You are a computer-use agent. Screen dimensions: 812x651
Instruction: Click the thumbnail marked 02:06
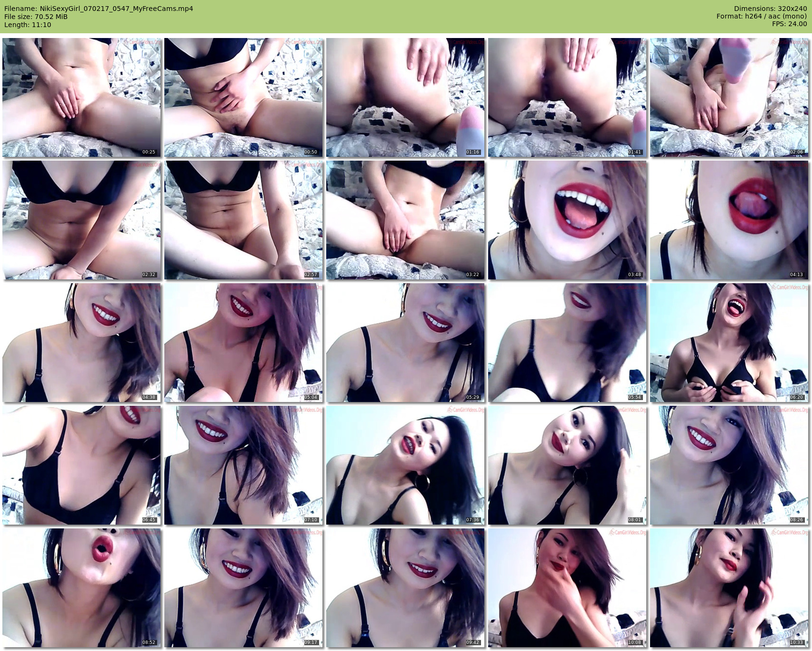pyautogui.click(x=729, y=97)
